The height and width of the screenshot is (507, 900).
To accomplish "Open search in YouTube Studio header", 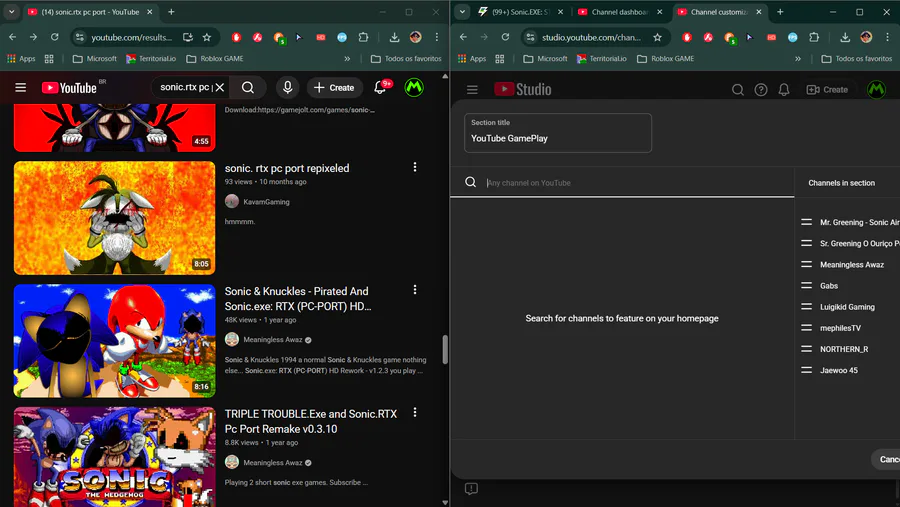I will (738, 90).
